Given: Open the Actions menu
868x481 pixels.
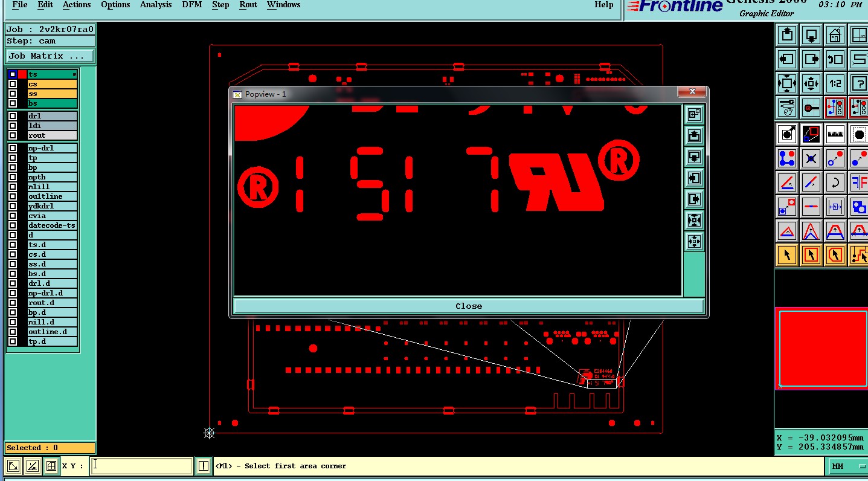Looking at the screenshot, I should (77, 5).
